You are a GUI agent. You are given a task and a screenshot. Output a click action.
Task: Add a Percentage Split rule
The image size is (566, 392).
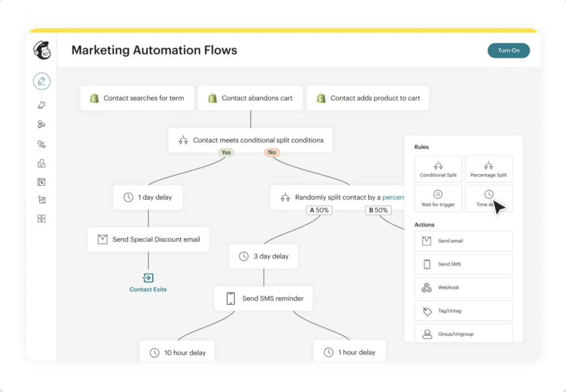tap(489, 169)
